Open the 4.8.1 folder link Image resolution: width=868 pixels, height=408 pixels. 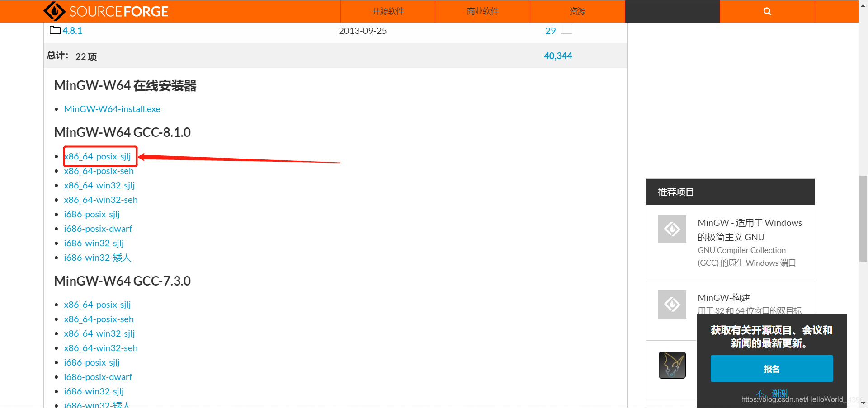coord(72,30)
